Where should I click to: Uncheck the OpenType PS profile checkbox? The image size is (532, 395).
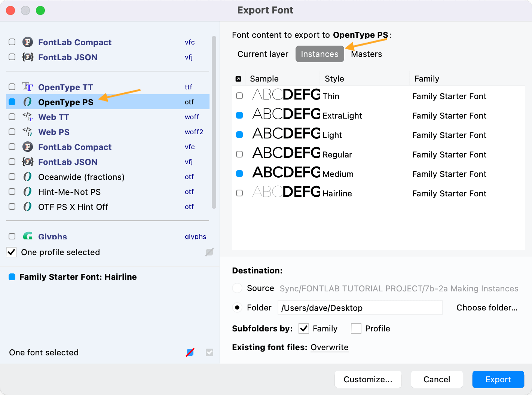point(12,102)
